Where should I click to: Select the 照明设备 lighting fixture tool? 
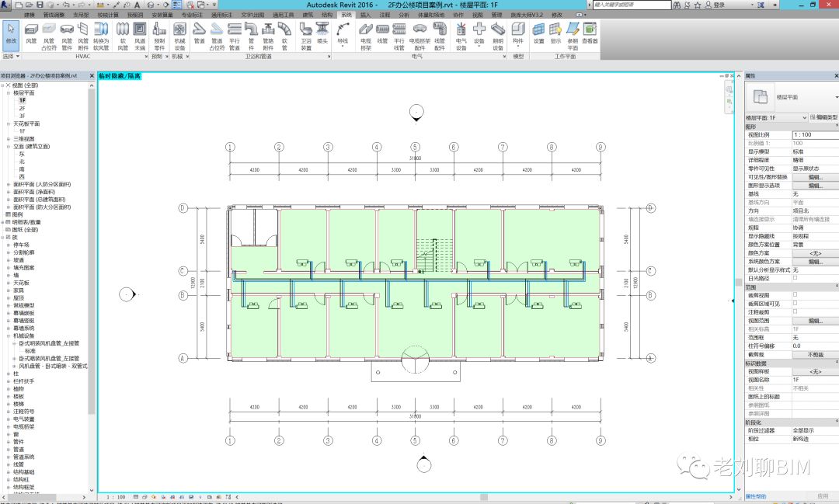pos(498,36)
